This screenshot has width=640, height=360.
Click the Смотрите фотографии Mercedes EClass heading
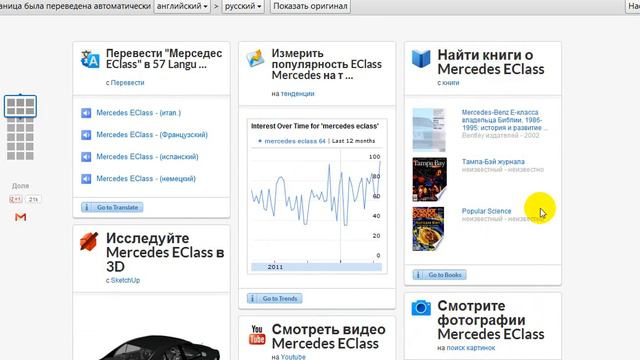(x=491, y=320)
